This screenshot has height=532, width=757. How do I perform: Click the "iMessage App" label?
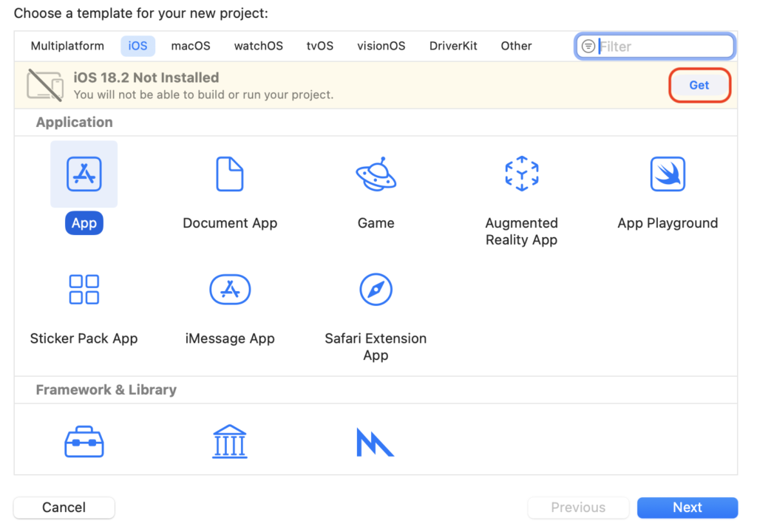click(x=230, y=338)
